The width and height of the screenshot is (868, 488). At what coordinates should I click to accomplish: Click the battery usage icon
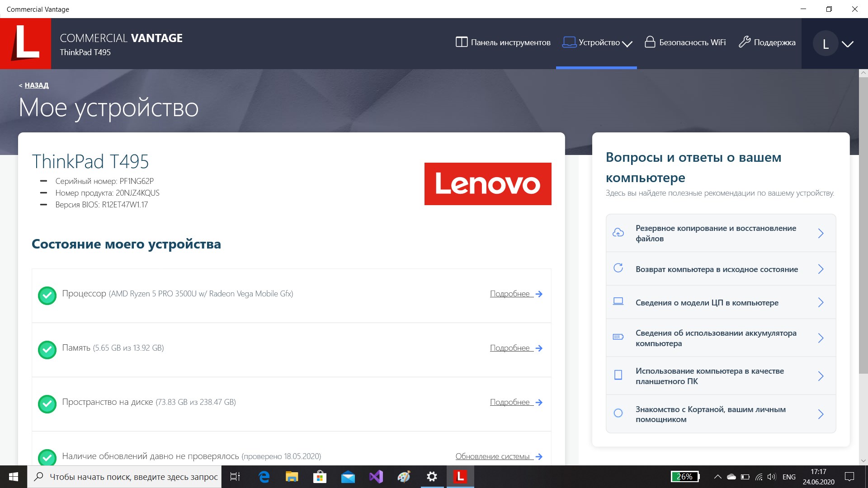coord(618,337)
